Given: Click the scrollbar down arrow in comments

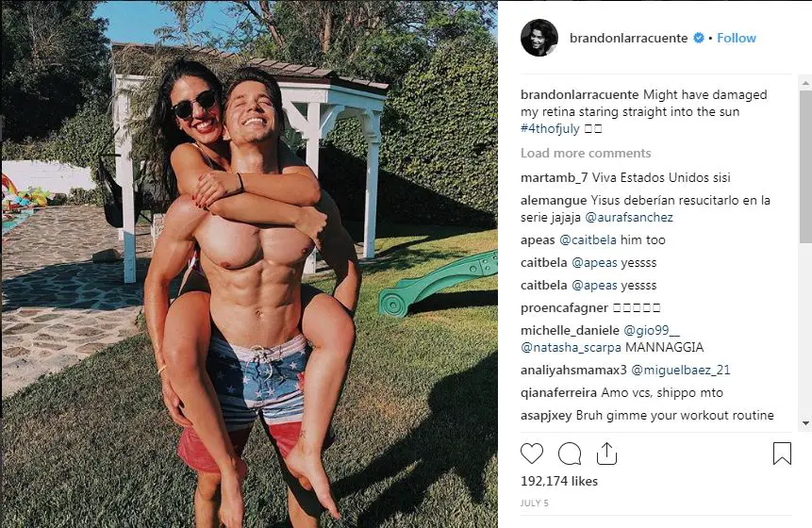Looking at the screenshot, I should pos(805,423).
